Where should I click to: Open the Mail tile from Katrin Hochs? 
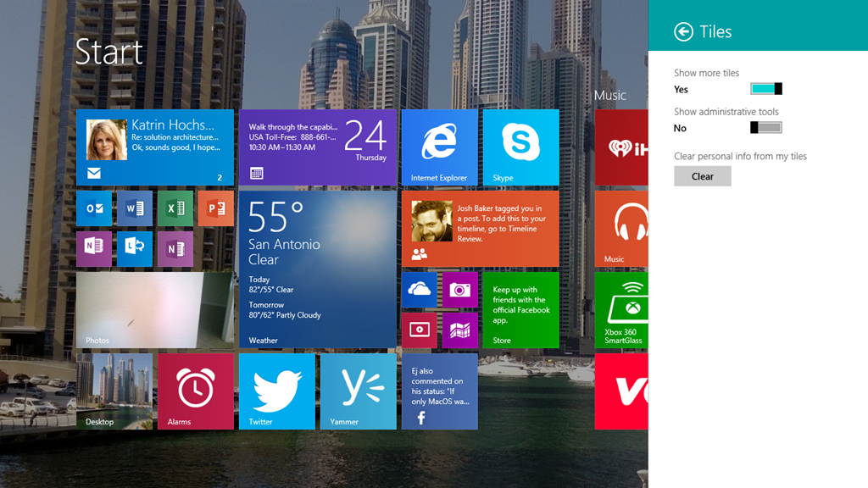click(x=155, y=147)
